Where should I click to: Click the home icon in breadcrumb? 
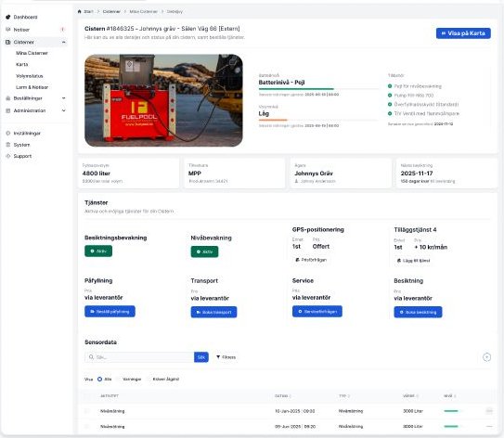tap(80, 11)
